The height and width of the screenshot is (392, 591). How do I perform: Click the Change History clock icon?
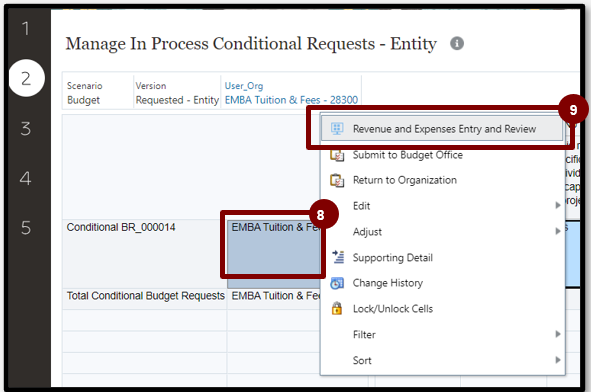337,283
